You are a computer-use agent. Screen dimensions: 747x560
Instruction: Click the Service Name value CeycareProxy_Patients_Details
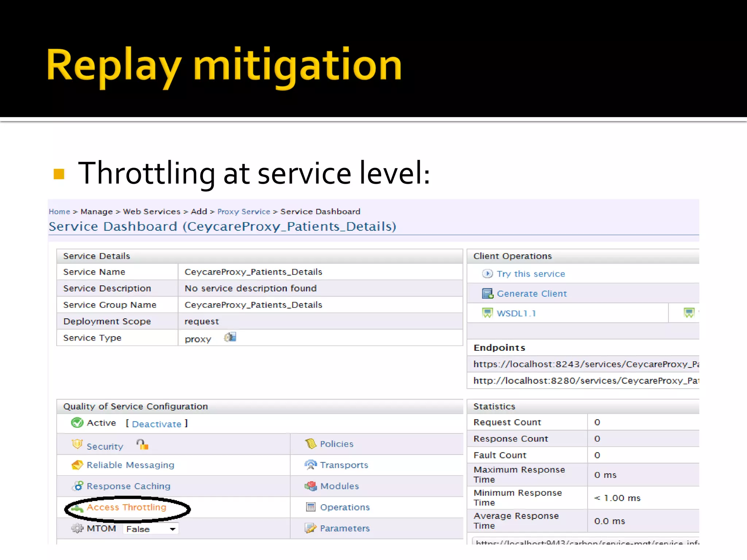click(253, 272)
